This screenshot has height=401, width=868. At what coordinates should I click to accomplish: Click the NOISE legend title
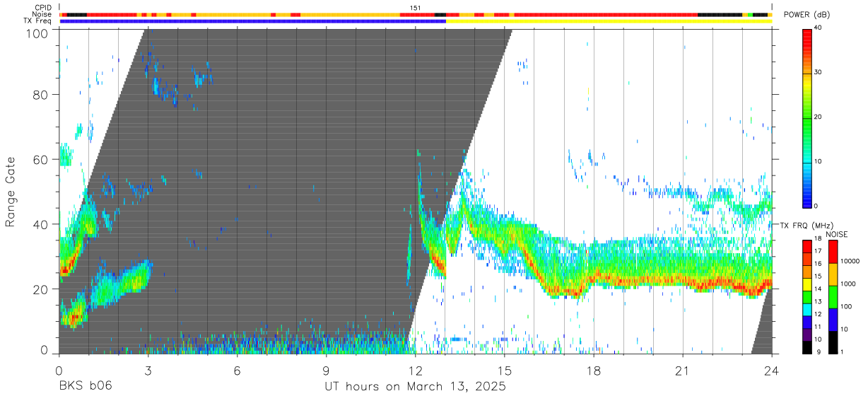point(836,234)
